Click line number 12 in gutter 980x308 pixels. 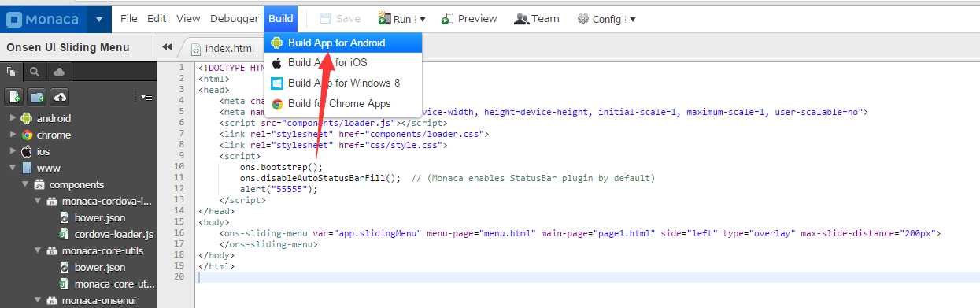(179, 189)
